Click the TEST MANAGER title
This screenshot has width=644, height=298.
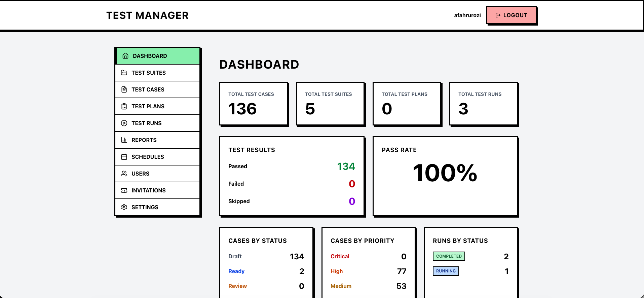coord(147,15)
